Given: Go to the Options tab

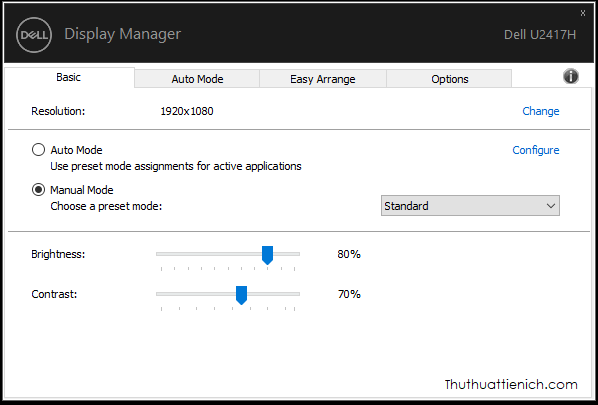Looking at the screenshot, I should [x=450, y=79].
